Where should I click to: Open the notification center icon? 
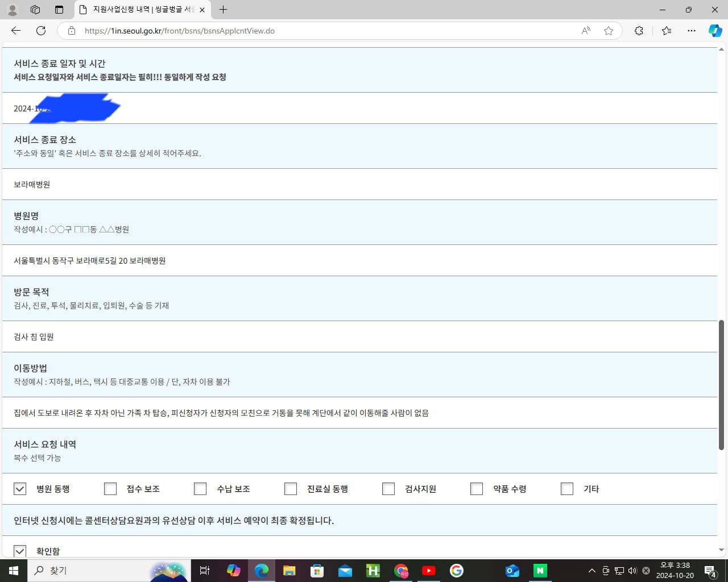pos(710,571)
